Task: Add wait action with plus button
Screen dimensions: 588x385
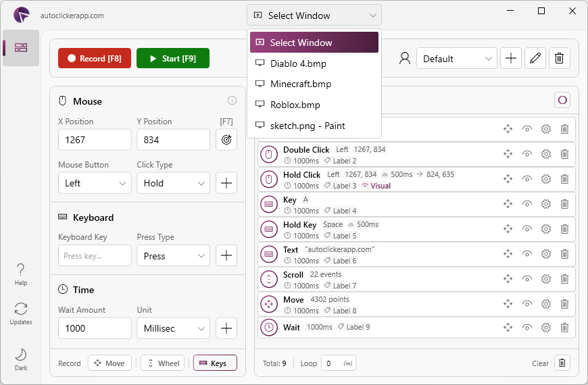Action: 226,328
